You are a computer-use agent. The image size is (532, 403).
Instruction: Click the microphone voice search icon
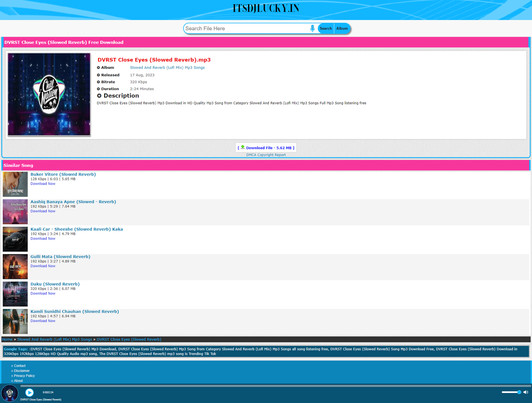click(x=312, y=29)
